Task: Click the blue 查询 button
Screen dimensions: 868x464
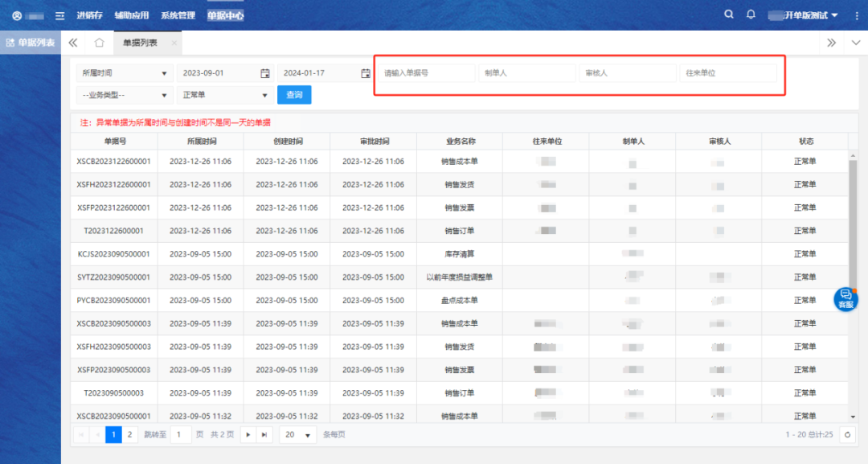Action: [x=294, y=95]
